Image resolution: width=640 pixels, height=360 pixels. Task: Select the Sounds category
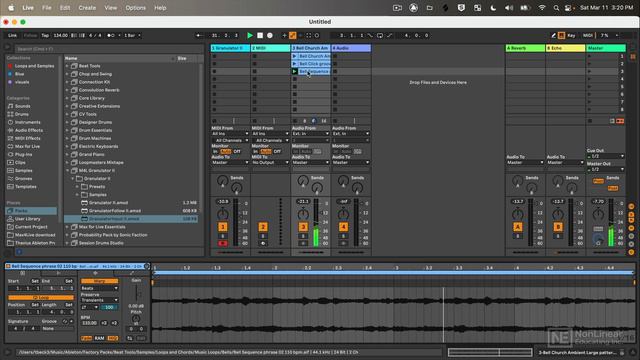(22, 106)
